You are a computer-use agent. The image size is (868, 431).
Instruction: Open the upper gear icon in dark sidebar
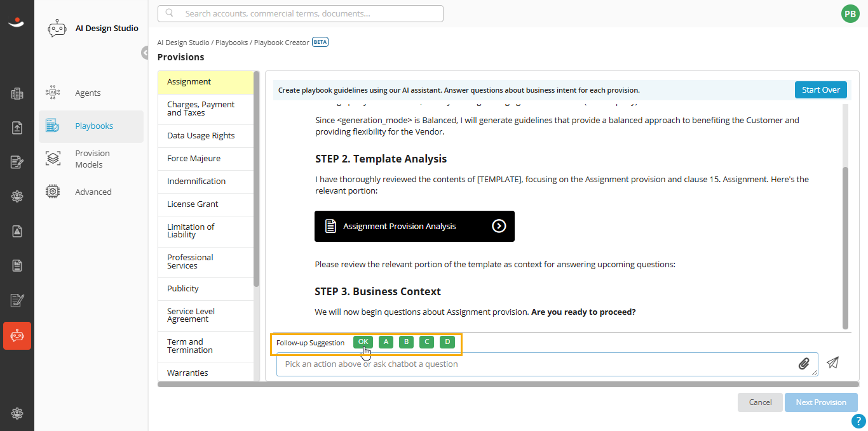(x=17, y=197)
